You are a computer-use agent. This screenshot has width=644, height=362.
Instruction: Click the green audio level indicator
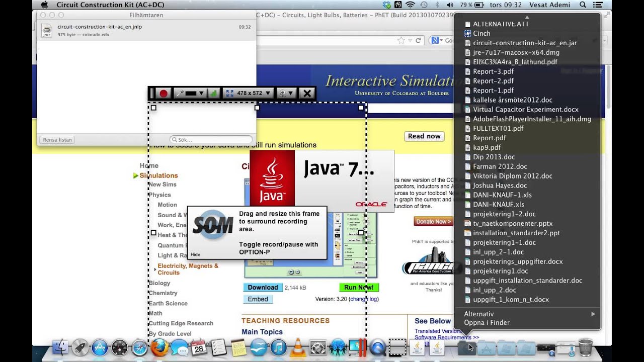pyautogui.click(x=213, y=93)
